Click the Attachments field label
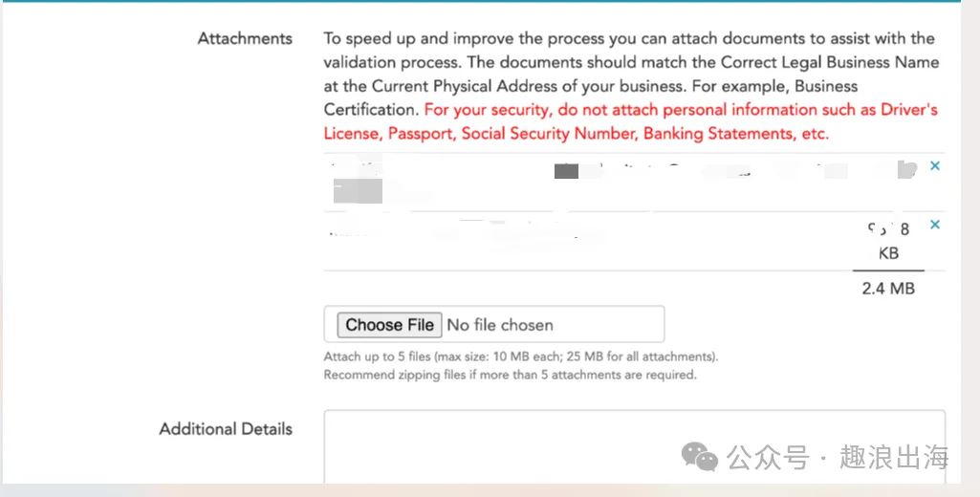 coord(245,39)
